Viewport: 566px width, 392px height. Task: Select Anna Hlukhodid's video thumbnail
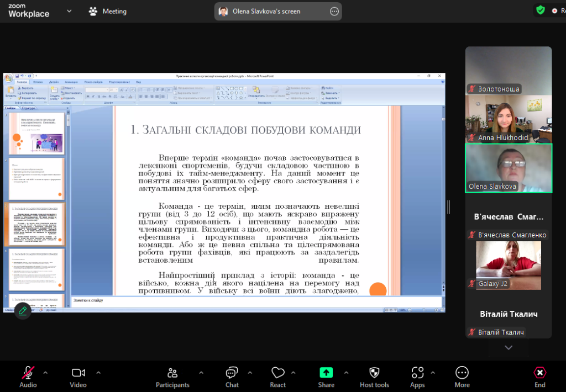click(x=509, y=119)
